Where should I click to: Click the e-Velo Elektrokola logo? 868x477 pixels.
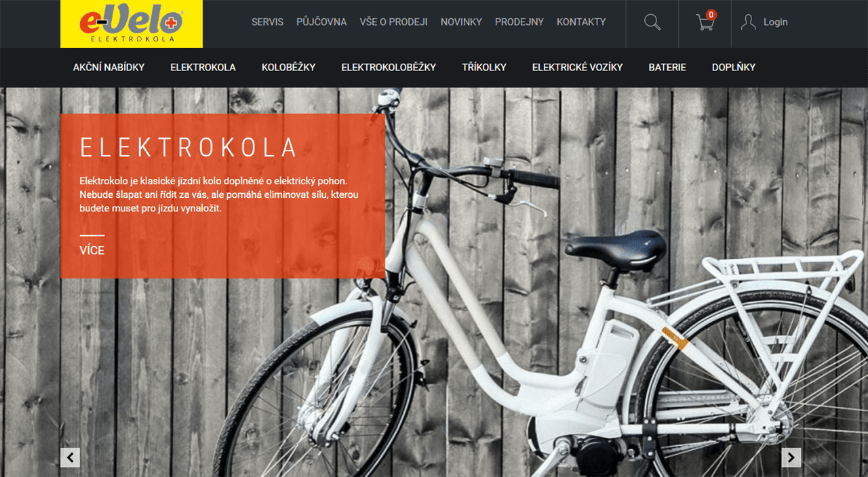tap(132, 24)
